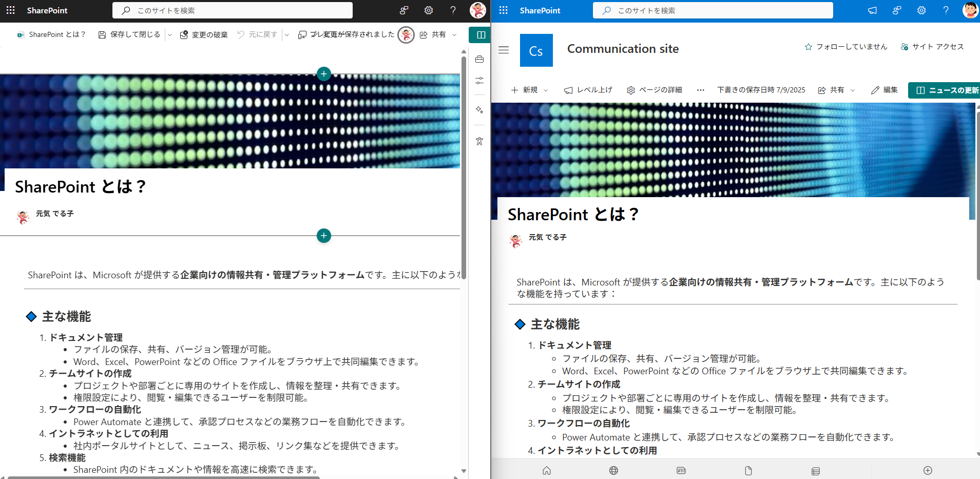
Task: Click SharePoint brand link in left header
Action: 47,10
